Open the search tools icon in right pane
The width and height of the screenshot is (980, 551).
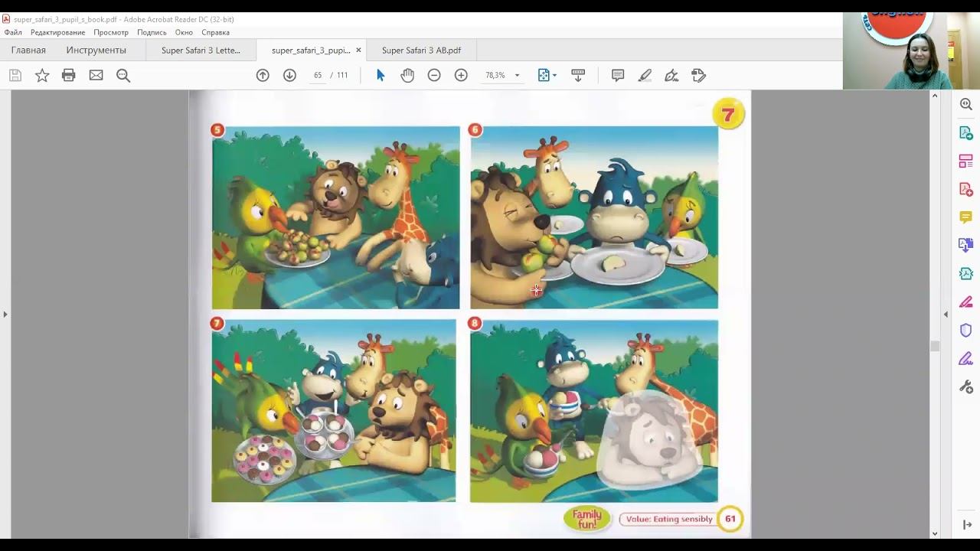pos(966,105)
